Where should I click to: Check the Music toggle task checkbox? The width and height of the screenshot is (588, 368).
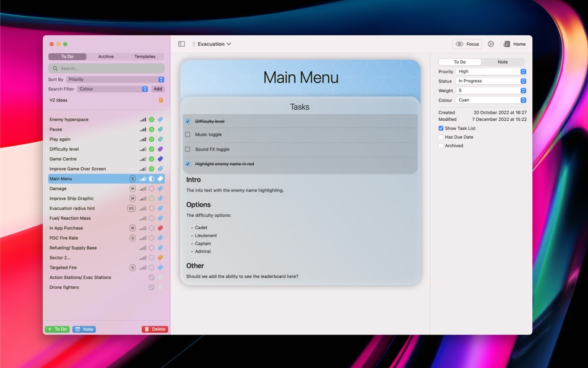[x=188, y=134]
